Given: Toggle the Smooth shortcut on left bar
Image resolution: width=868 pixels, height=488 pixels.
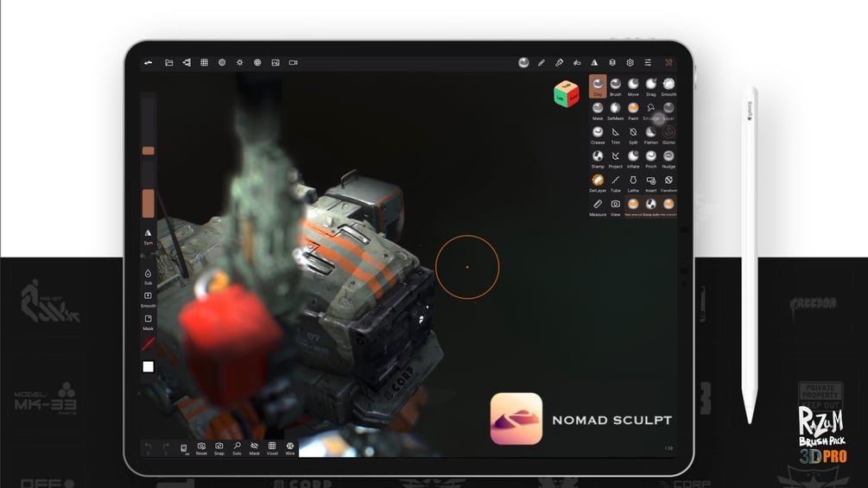Looking at the screenshot, I should pyautogui.click(x=148, y=300).
